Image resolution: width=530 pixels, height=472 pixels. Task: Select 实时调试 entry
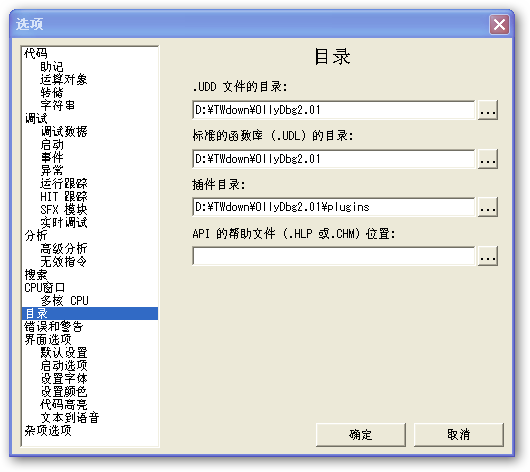[64, 222]
